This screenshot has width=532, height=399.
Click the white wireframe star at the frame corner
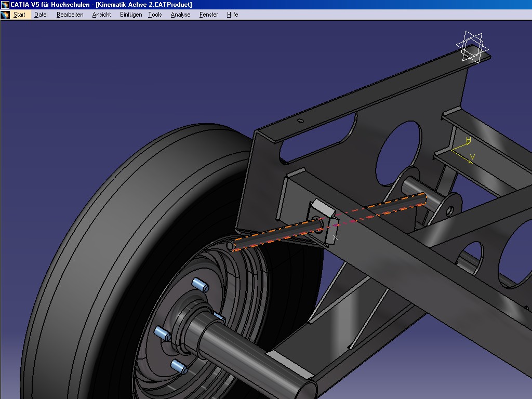click(x=472, y=47)
